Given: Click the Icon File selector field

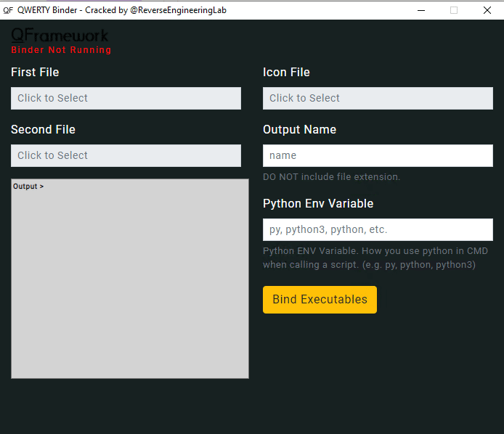Looking at the screenshot, I should click(378, 98).
